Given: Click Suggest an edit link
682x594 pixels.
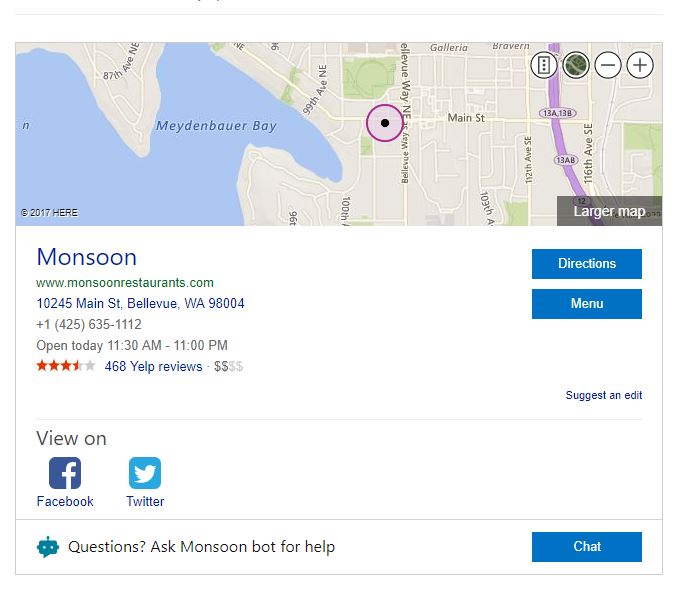Looking at the screenshot, I should 604,395.
